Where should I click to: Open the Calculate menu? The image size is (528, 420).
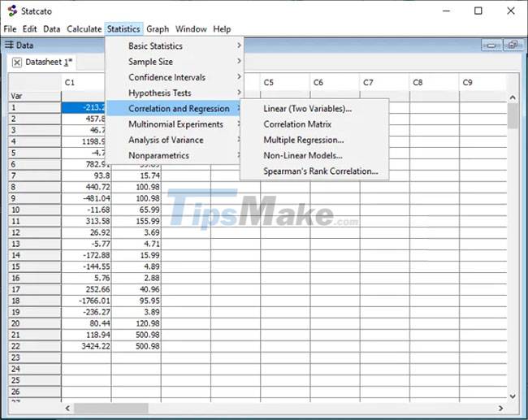[84, 29]
